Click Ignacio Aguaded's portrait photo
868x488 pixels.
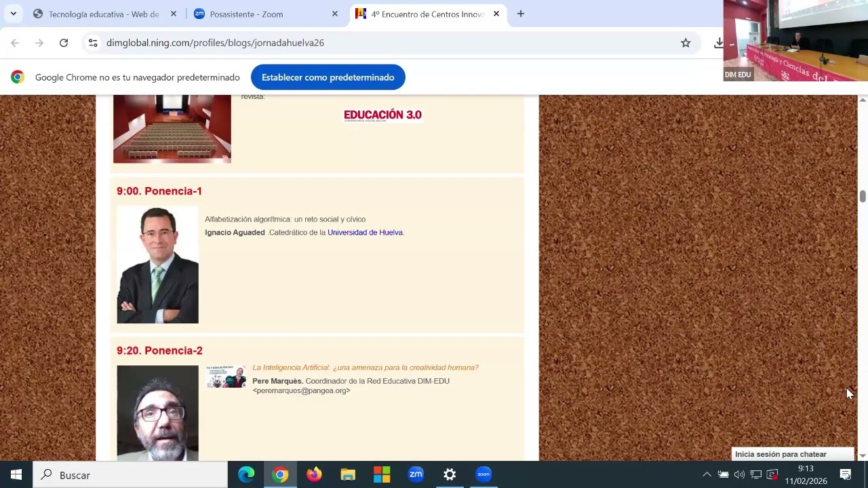pos(157,264)
